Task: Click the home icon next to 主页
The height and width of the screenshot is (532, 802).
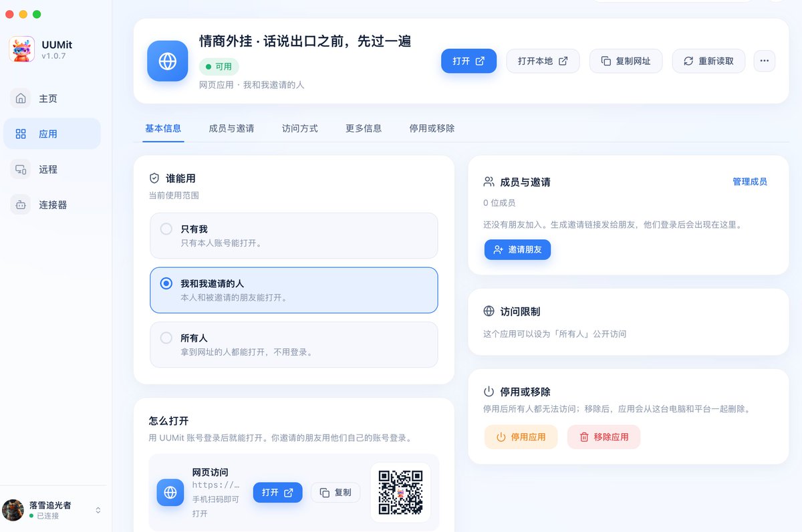Action: (x=21, y=98)
